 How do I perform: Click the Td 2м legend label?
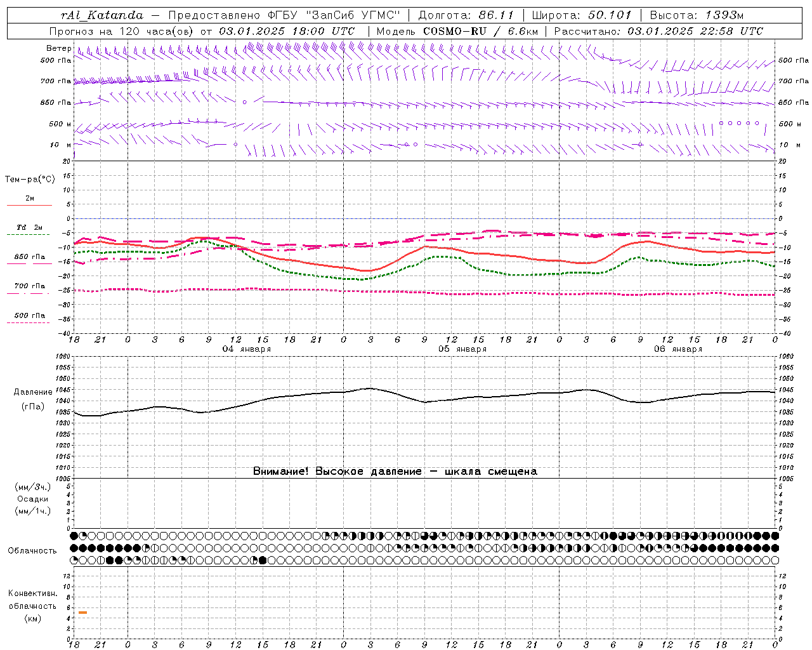[29, 227]
